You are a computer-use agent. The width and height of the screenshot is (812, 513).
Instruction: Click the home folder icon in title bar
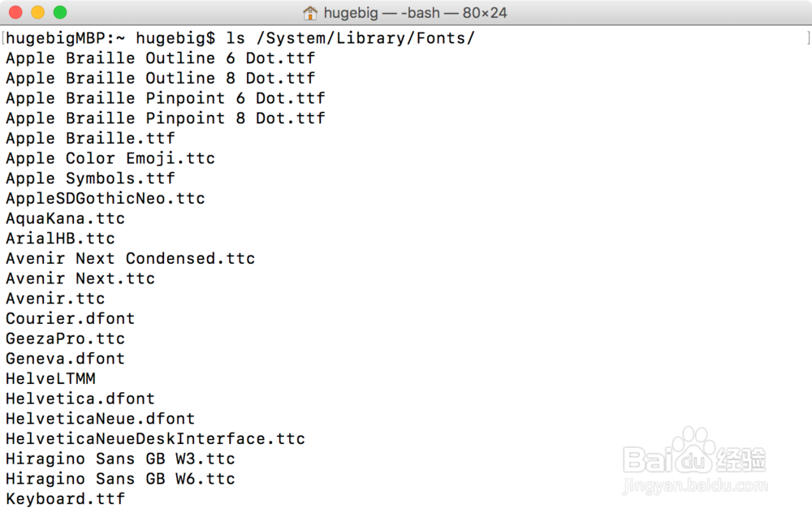click(310, 13)
